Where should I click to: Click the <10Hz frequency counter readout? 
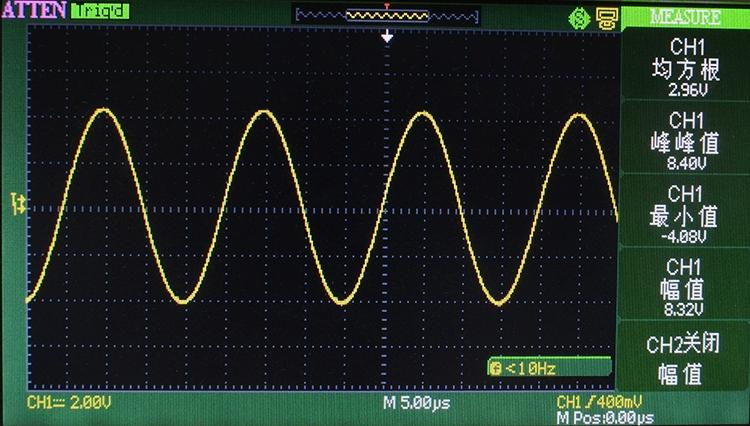pos(530,368)
